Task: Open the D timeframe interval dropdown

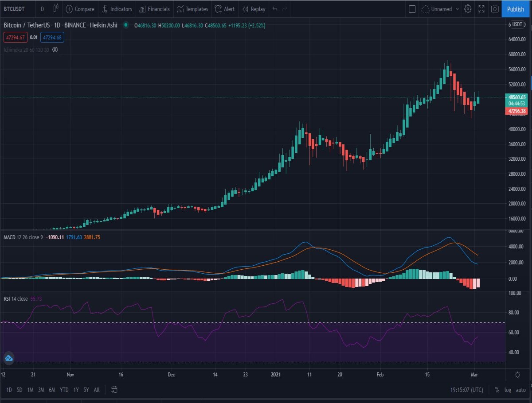Action: click(x=42, y=9)
